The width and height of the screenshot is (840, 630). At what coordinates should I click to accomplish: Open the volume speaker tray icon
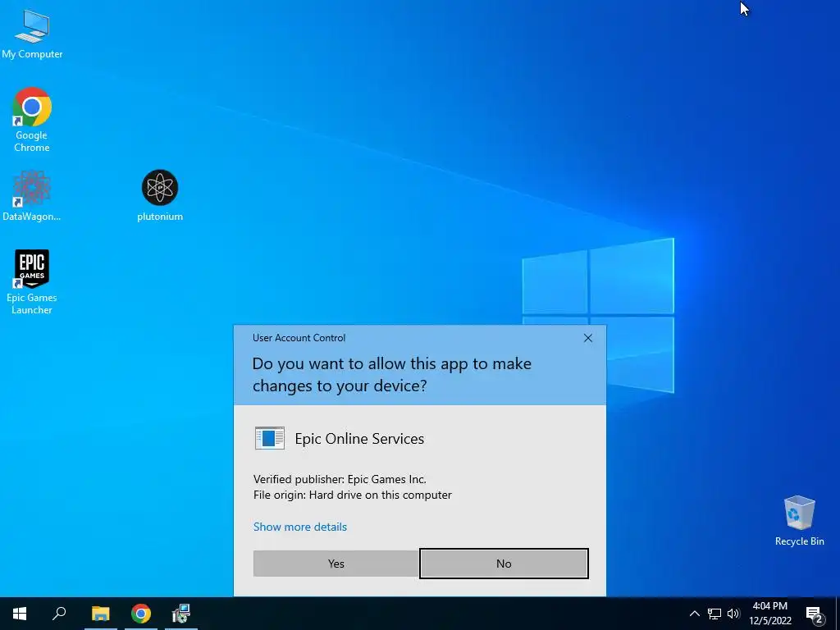(x=733, y=614)
